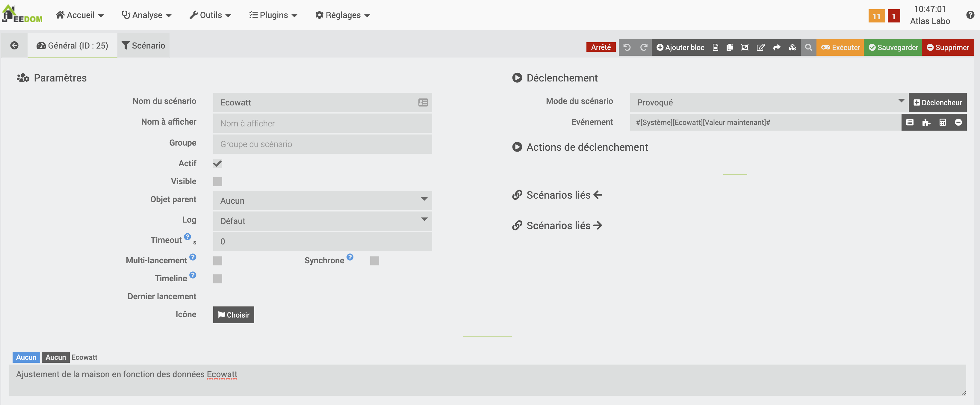The width and height of the screenshot is (980, 405).
Task: Enable the Multi-lancement checkbox
Action: (x=218, y=261)
